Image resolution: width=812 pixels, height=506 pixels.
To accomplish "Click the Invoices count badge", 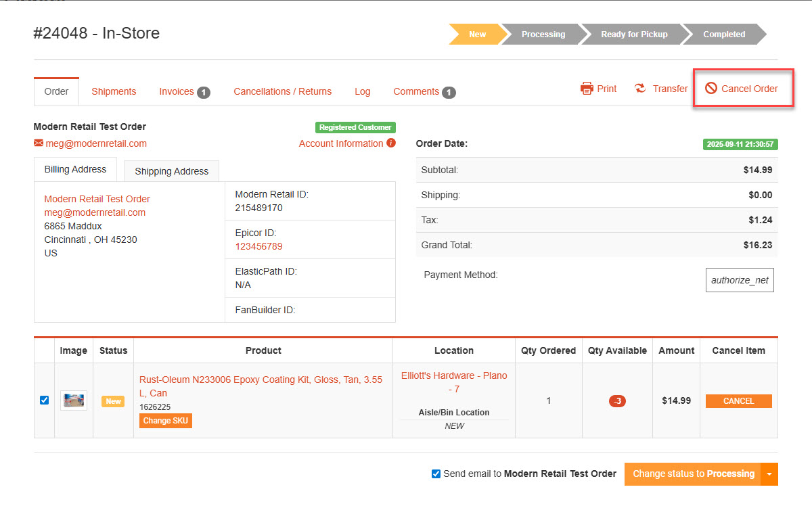I will click(x=204, y=92).
